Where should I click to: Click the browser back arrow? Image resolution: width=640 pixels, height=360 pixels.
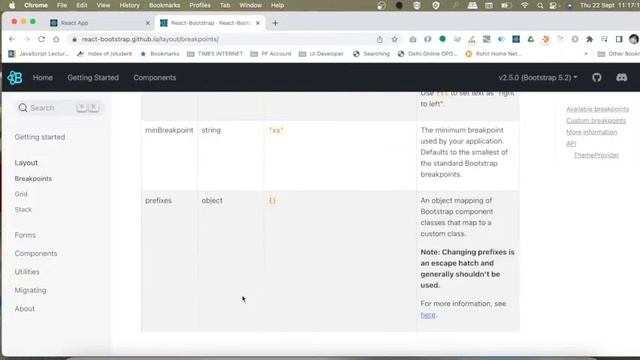(11, 39)
